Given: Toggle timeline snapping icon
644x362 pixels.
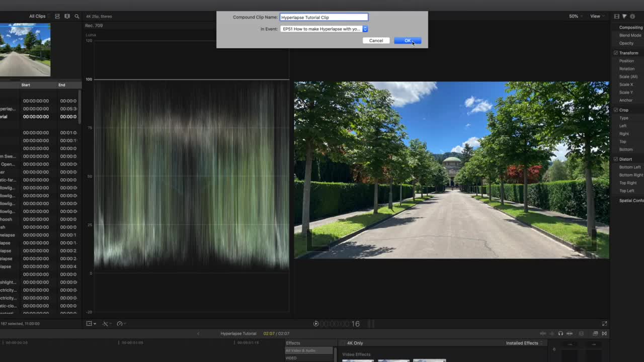Looking at the screenshot, I should pos(570,333).
